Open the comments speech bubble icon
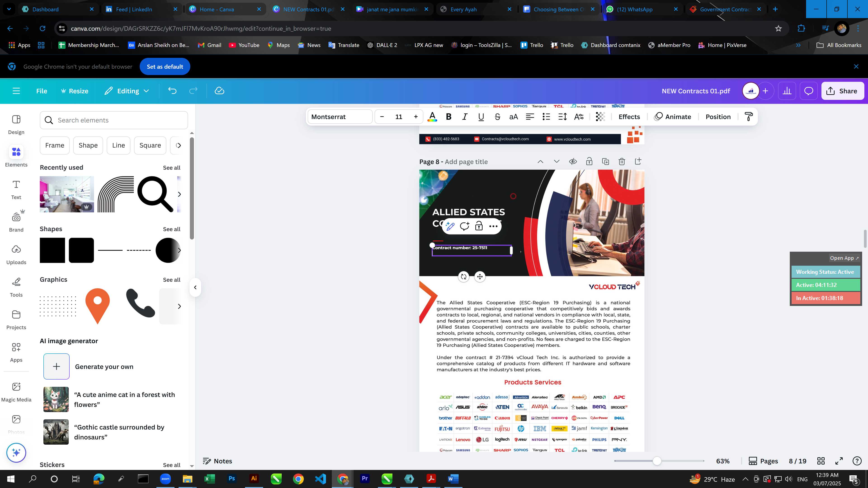 pos(809,91)
